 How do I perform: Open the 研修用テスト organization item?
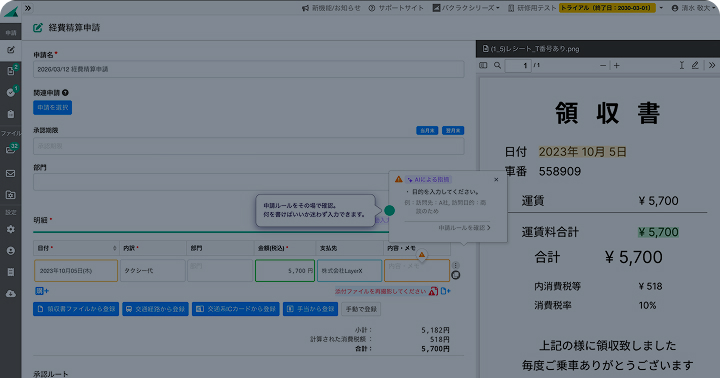tap(532, 8)
